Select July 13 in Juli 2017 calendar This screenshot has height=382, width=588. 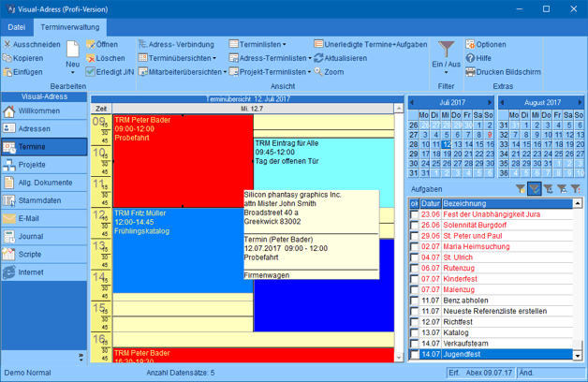[458, 144]
